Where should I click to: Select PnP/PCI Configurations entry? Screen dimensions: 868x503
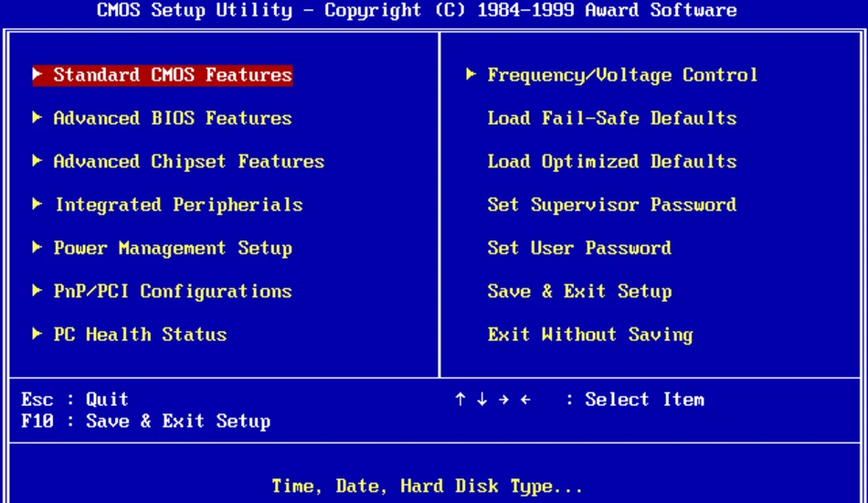coord(173,292)
